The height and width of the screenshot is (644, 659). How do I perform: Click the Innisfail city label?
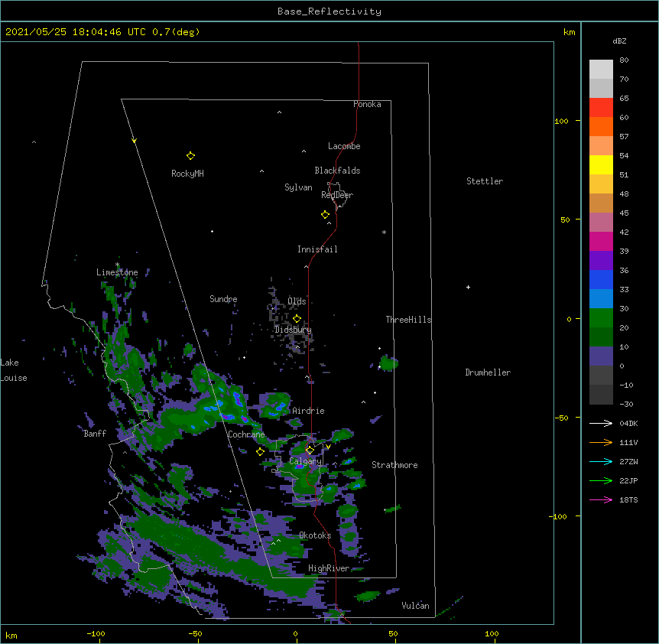tap(317, 249)
